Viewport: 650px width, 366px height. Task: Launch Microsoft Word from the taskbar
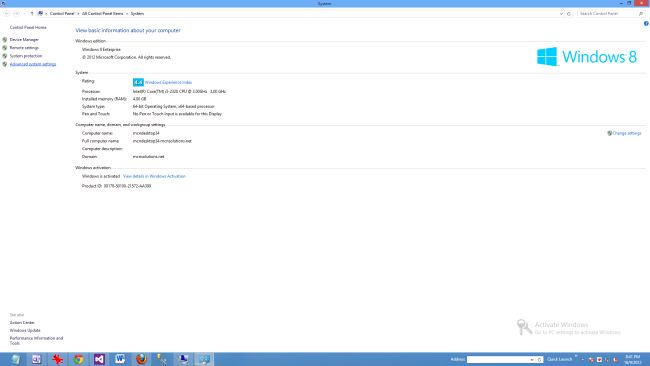coord(120,359)
